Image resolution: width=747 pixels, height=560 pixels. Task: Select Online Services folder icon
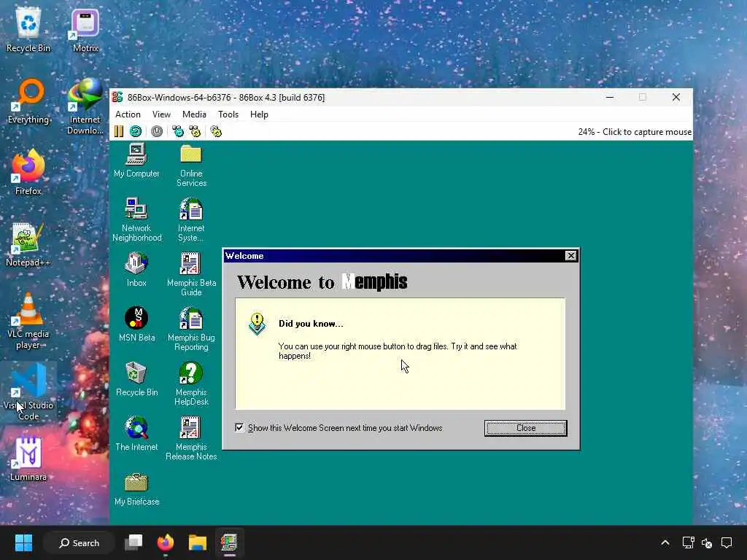tap(191, 166)
